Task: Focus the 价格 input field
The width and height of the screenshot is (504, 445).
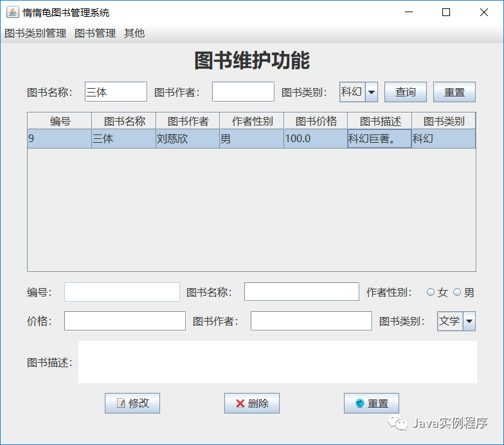Action: pyautogui.click(x=125, y=321)
